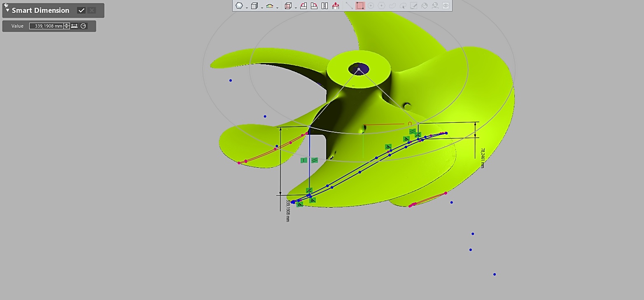Click the Value spinner up arrow
This screenshot has width=644, height=300.
click(x=67, y=24)
